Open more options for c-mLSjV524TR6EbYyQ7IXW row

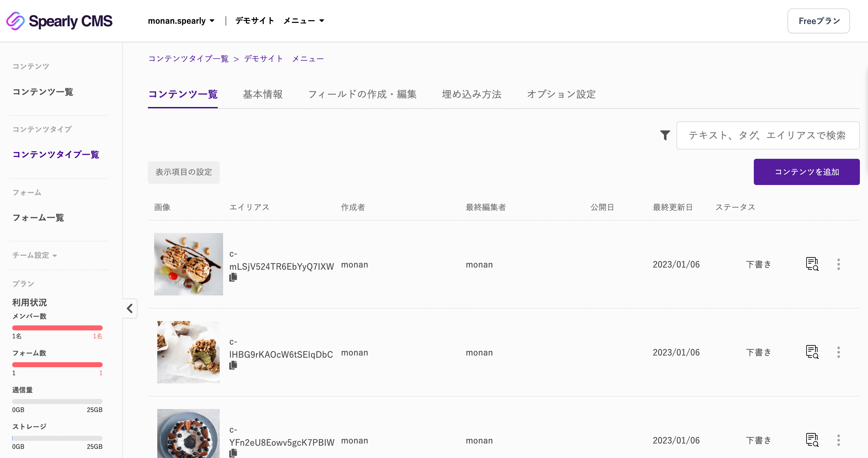click(x=839, y=264)
